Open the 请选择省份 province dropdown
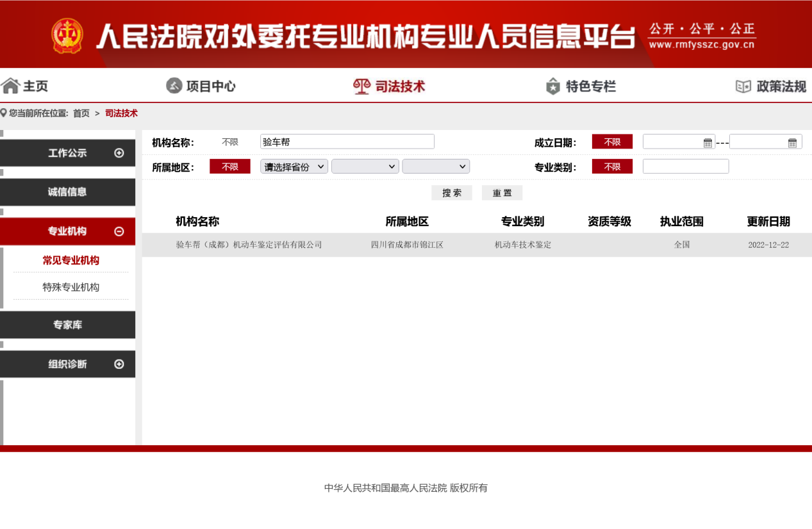The image size is (812, 529). click(x=294, y=167)
